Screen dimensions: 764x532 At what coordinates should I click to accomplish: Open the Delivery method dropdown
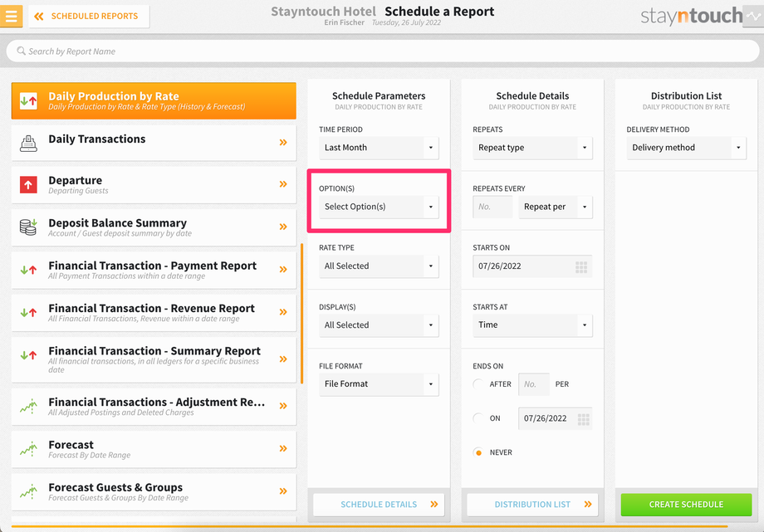686,148
